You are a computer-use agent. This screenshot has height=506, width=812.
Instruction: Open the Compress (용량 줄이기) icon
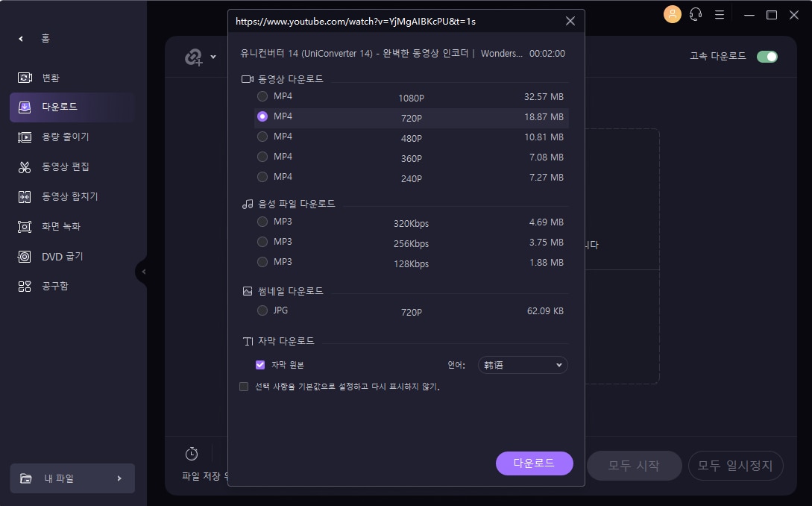point(25,137)
